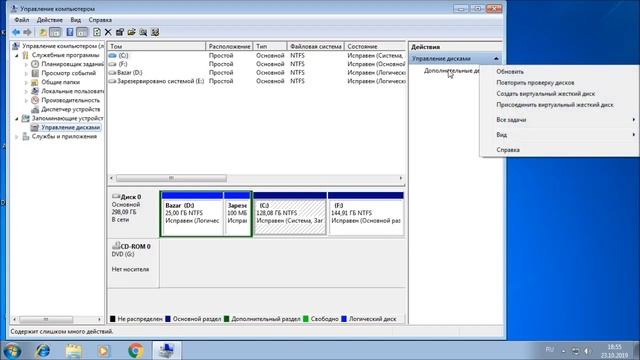Screen dimensions: 640x360
Task: Select the (C:) volume row icon
Action: pyautogui.click(x=113, y=55)
